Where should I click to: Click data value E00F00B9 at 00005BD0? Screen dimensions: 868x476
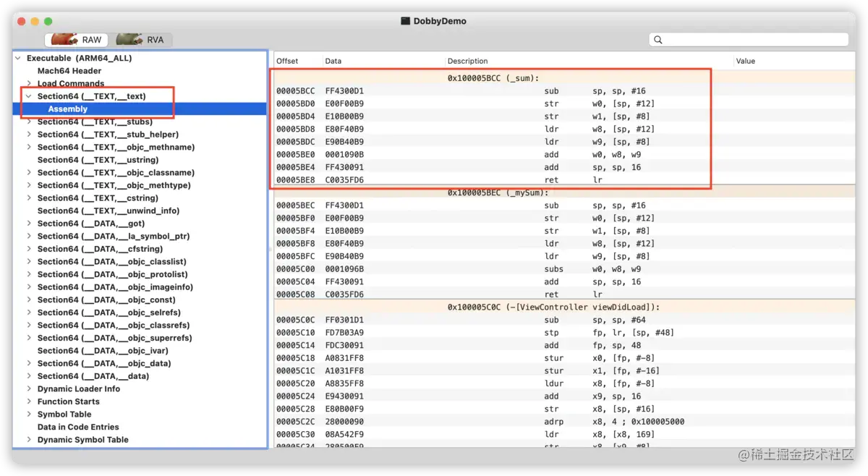pyautogui.click(x=344, y=103)
